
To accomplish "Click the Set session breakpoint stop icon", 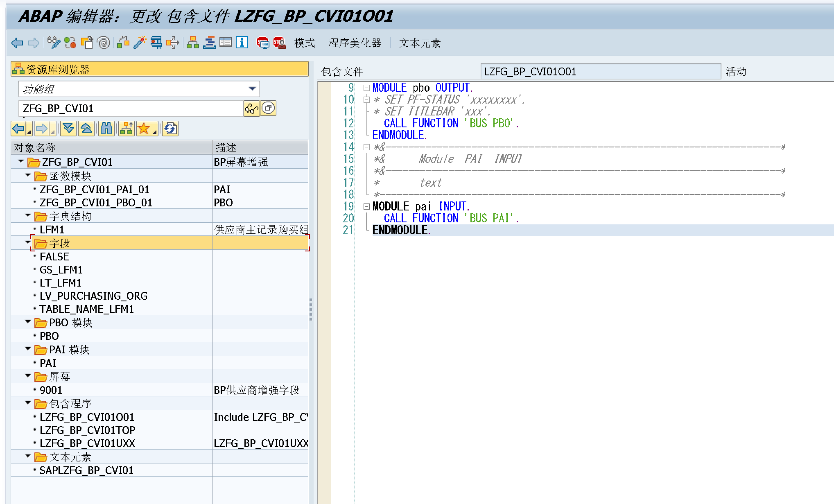I will (x=263, y=43).
